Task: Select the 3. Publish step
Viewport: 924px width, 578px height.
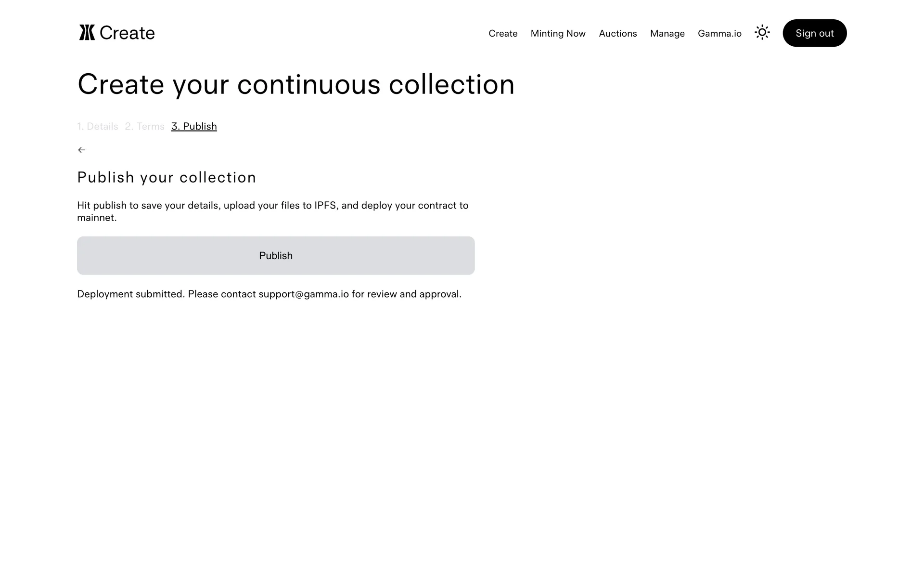Action: click(194, 126)
